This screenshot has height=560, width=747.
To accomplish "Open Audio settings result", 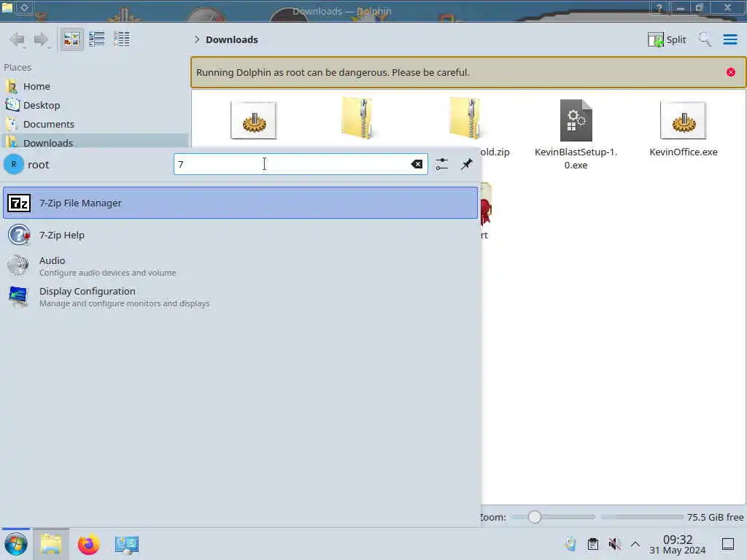I will 240,265.
